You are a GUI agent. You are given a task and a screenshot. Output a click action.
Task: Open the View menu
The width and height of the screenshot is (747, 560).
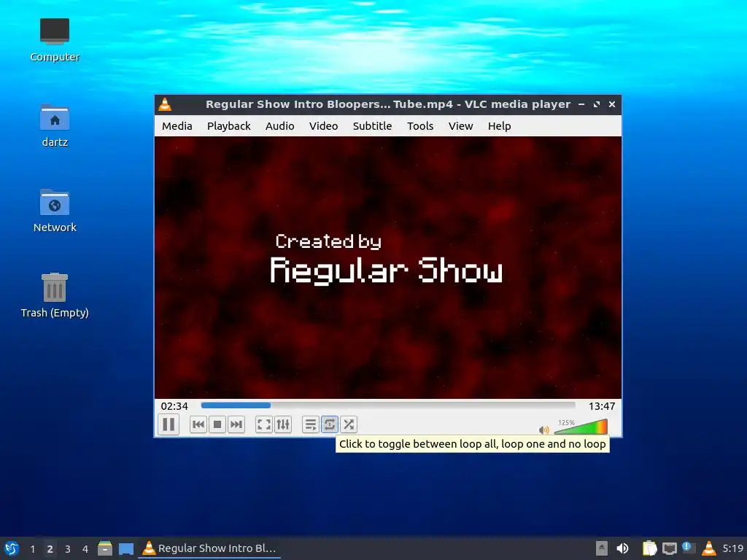[x=461, y=126]
